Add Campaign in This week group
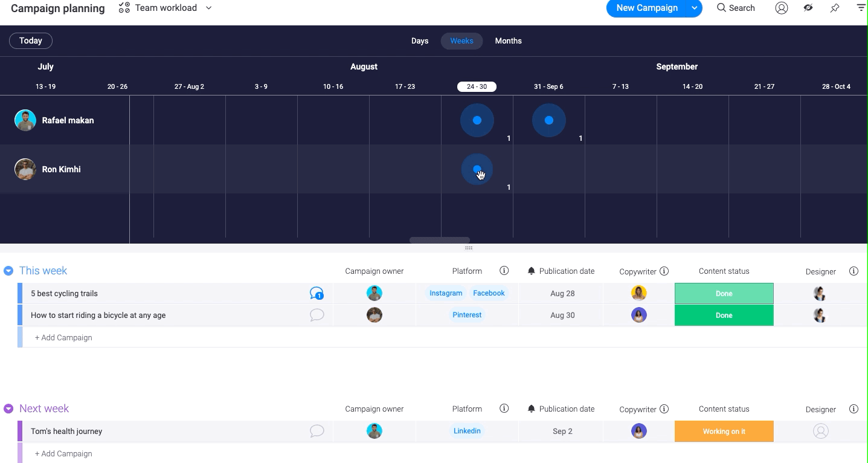868x463 pixels. coord(63,337)
